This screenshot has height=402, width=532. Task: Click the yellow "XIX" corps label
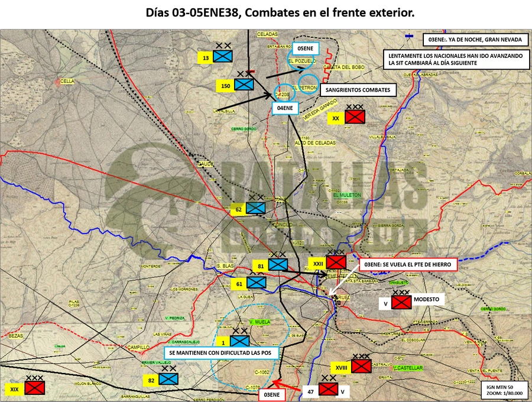14,390
